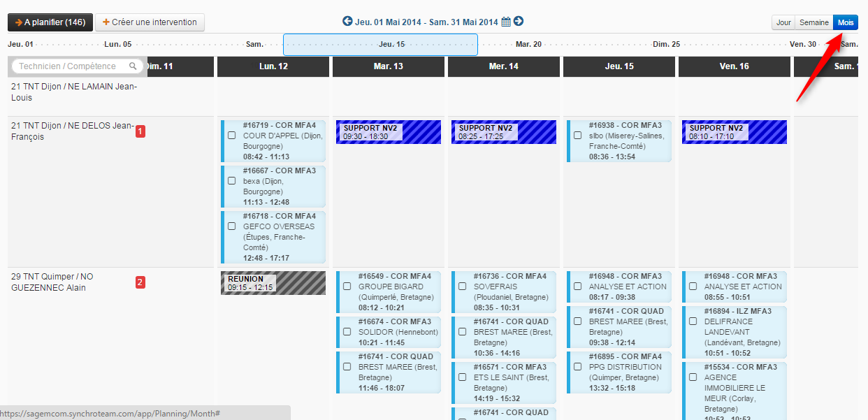Tick checkbox for ANALYSE ET ACTION 08:17 - 09:38
Image resolution: width=868 pixels, height=420 pixels.
point(577,287)
